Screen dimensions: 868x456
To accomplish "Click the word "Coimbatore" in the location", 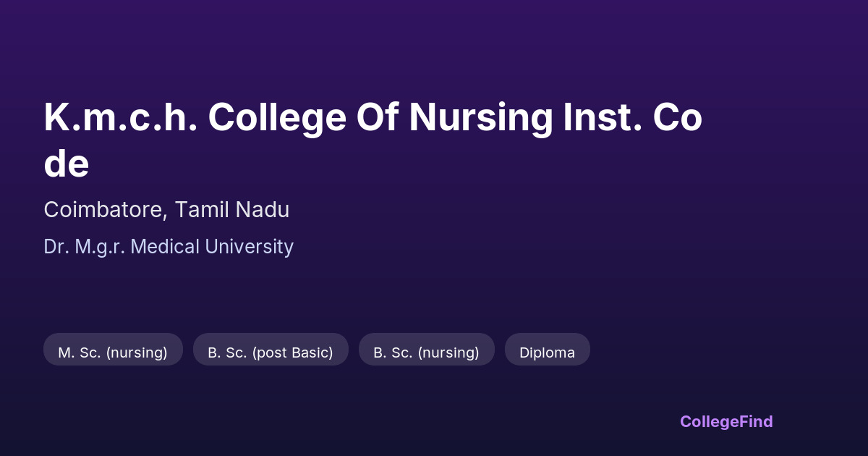I will (106, 210).
